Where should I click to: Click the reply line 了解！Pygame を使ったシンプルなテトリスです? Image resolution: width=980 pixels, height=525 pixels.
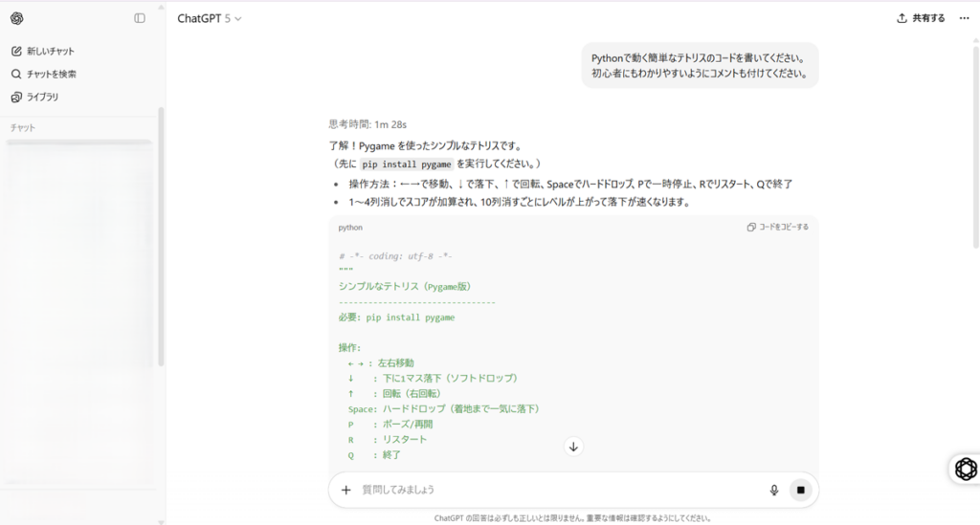(425, 146)
